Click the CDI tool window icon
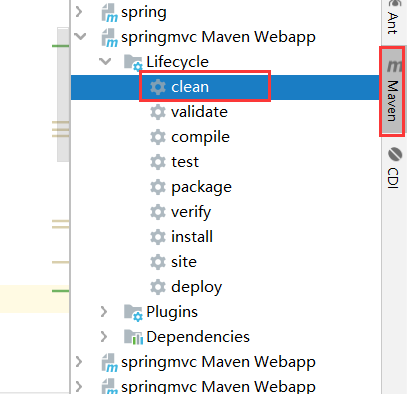The height and width of the screenshot is (394, 407). [395, 154]
